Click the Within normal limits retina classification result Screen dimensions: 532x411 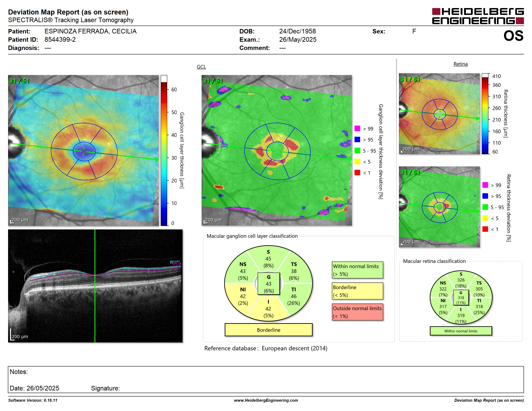click(461, 331)
